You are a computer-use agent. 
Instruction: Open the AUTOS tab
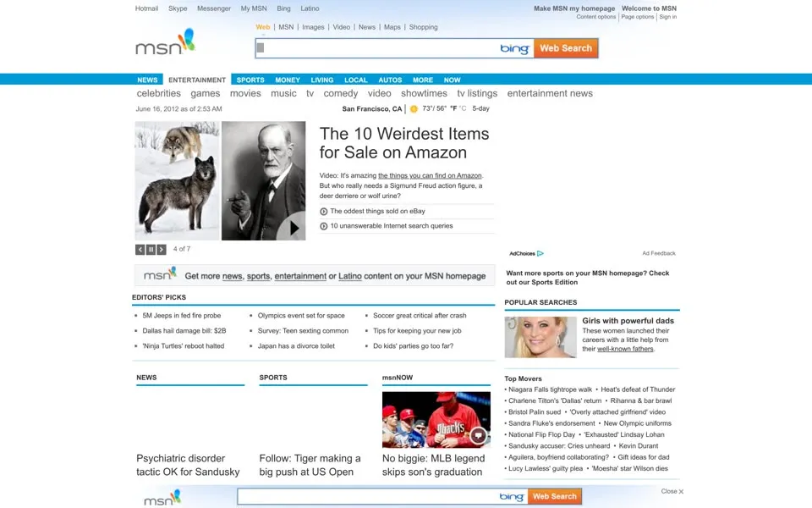pyautogui.click(x=390, y=80)
